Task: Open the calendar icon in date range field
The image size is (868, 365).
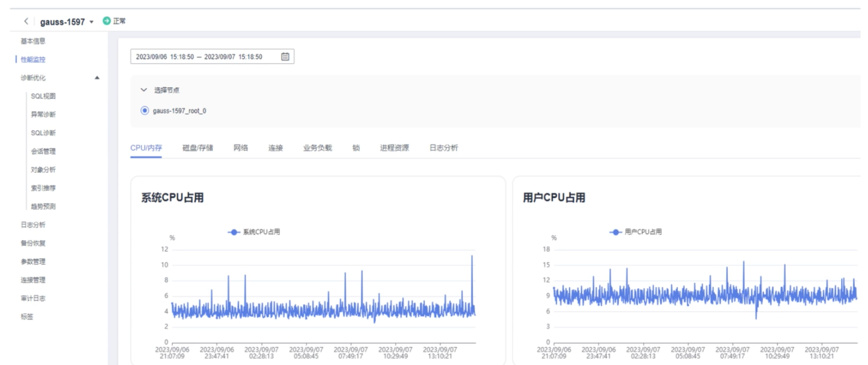Action: [x=285, y=57]
